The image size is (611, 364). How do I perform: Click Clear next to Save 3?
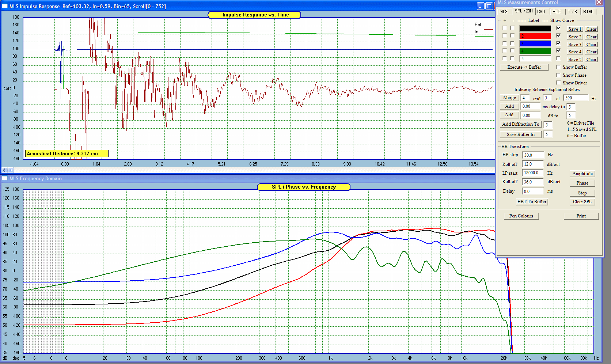[592, 45]
